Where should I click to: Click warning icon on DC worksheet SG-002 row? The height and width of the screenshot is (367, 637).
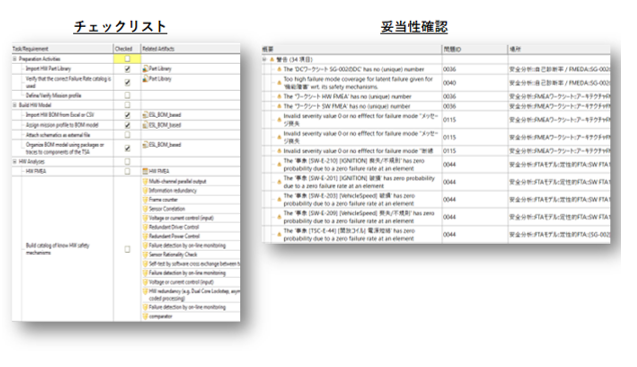[279, 69]
